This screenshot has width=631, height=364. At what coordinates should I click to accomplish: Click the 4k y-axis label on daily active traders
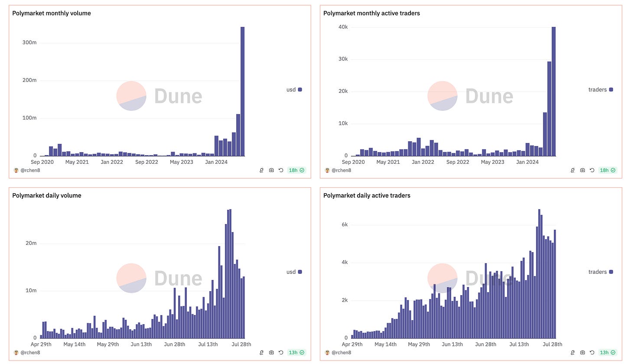click(x=345, y=263)
